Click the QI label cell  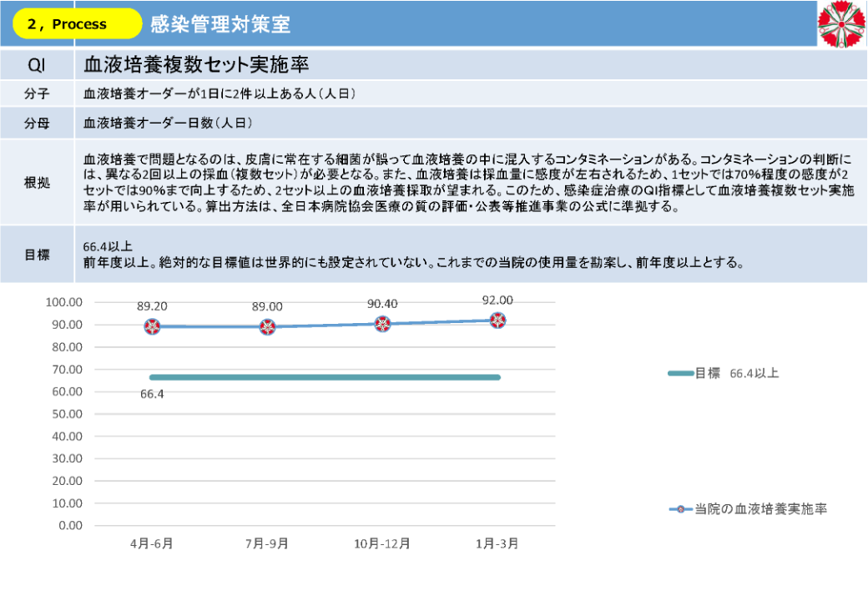click(37, 65)
